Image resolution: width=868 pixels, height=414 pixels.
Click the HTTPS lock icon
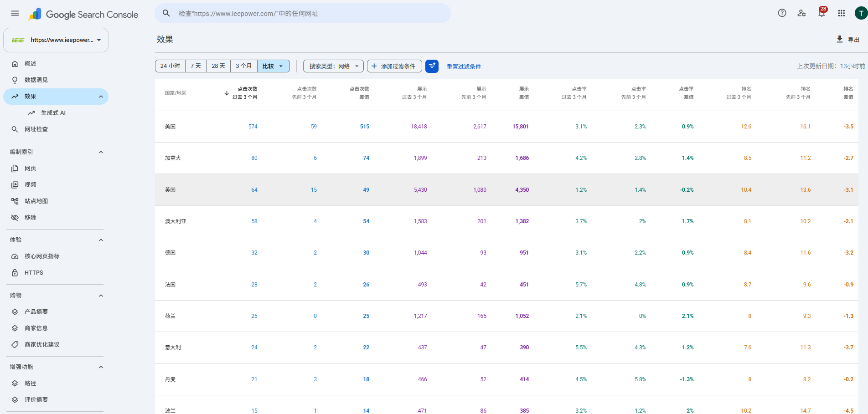(x=15, y=273)
